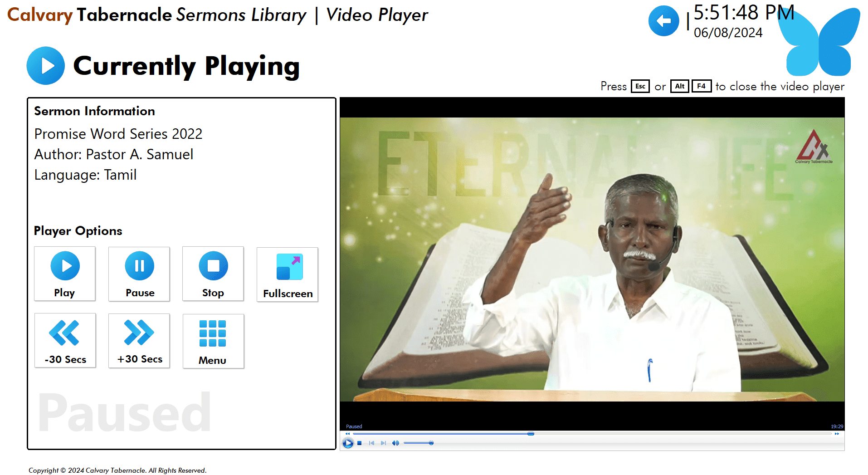
Task: Rewind with the -30 Secs button
Action: coord(65,340)
